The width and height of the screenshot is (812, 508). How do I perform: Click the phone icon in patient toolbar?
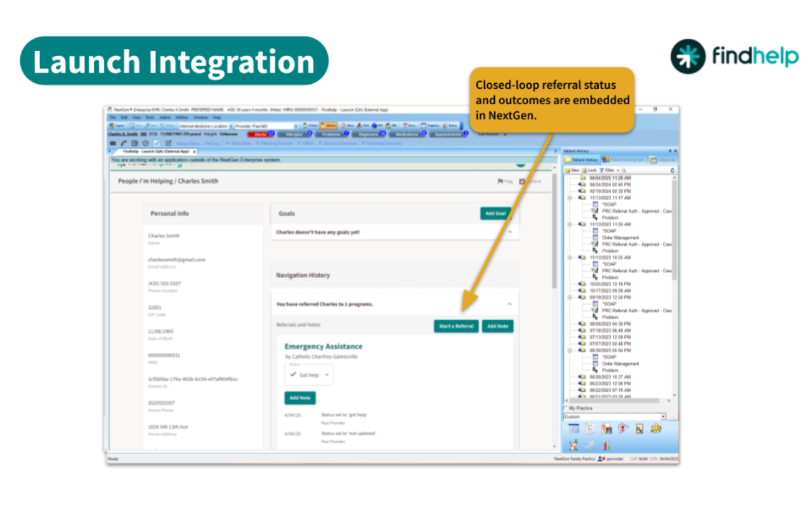123,143
